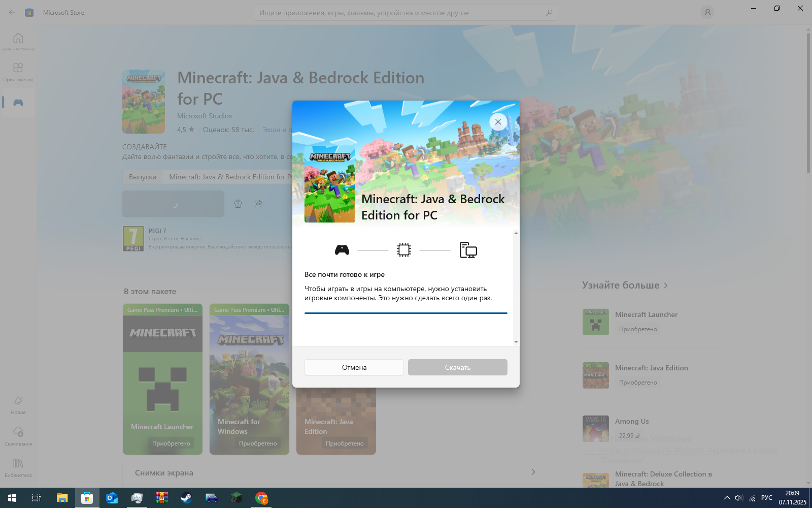This screenshot has height=508, width=812.
Task: Expand Узнайте больше with chevron
Action: 666,285
